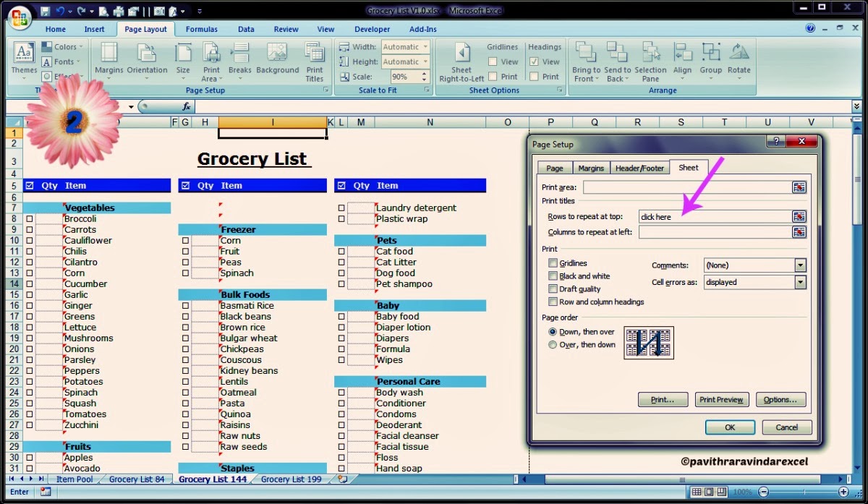The height and width of the screenshot is (504, 868).
Task: Open the Cell errors as dropdown
Action: (x=800, y=282)
